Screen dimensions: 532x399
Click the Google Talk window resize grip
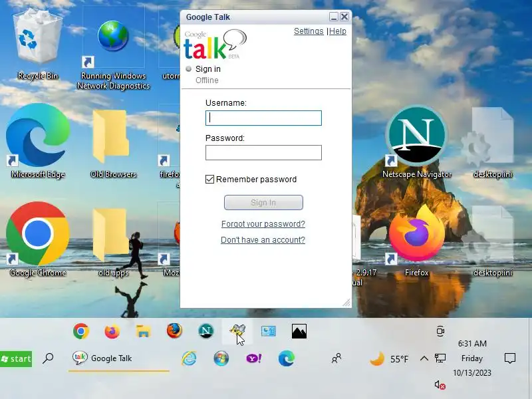(346, 303)
